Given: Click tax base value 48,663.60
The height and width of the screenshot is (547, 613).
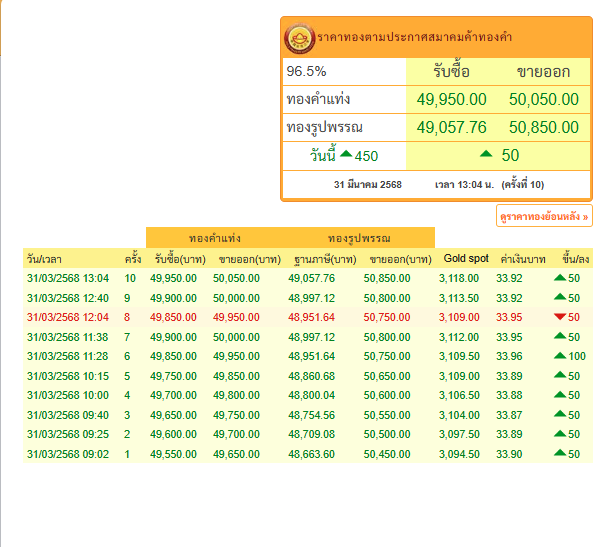Looking at the screenshot, I should [x=311, y=454].
